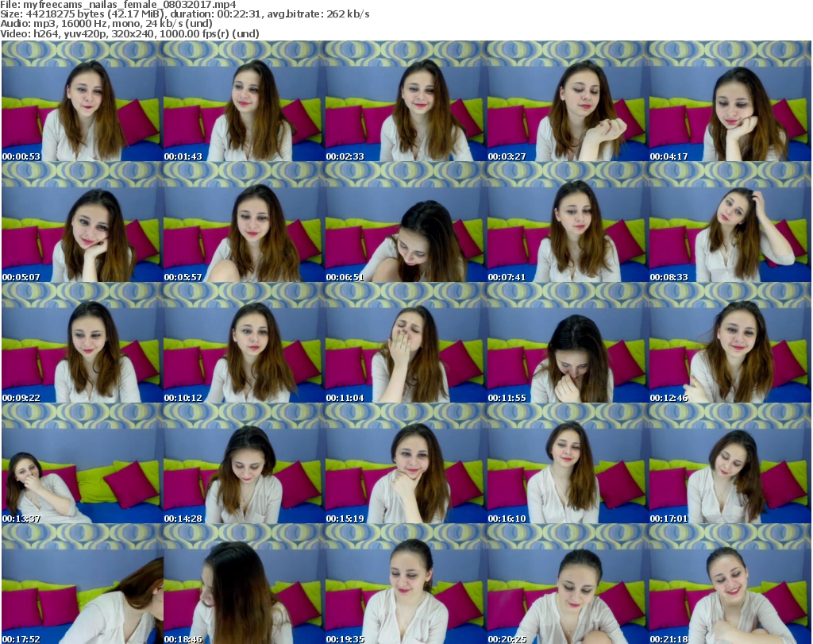Click the Size and duration info line
The width and height of the screenshot is (813, 644).
[184, 14]
